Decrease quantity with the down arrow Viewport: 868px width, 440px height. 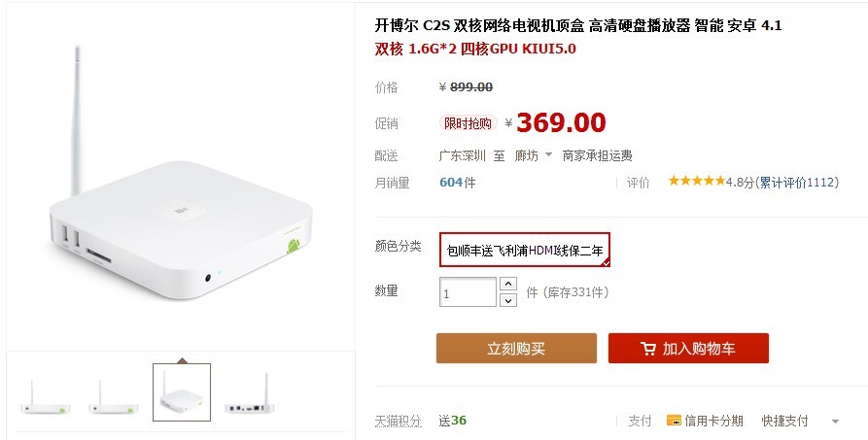click(x=508, y=300)
